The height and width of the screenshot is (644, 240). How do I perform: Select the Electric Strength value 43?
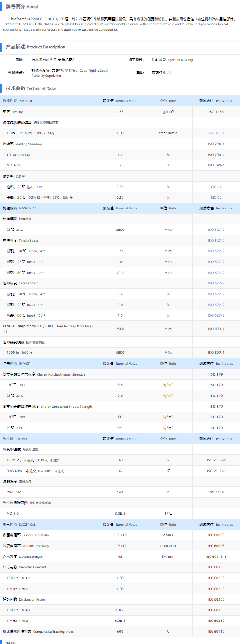click(120, 557)
